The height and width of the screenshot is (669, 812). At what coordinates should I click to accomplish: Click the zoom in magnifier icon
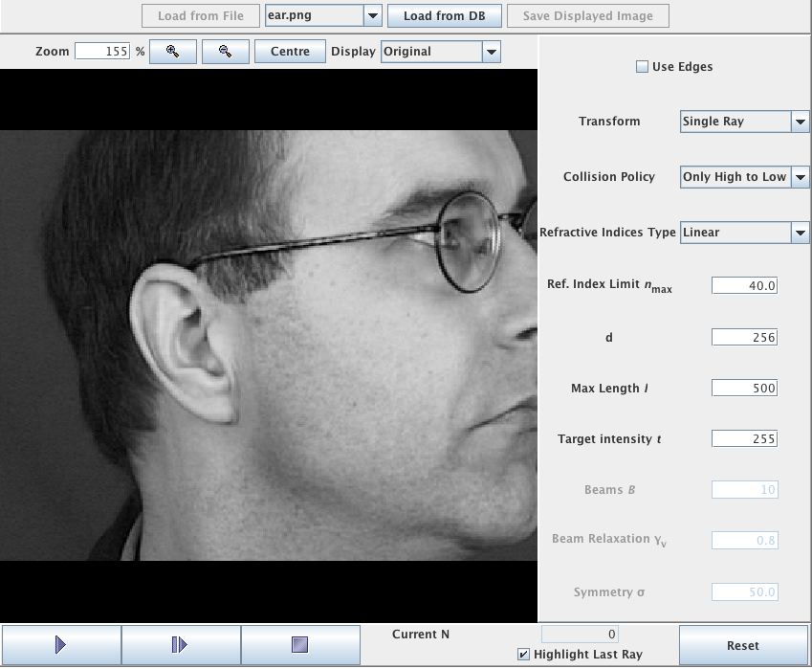tap(173, 52)
